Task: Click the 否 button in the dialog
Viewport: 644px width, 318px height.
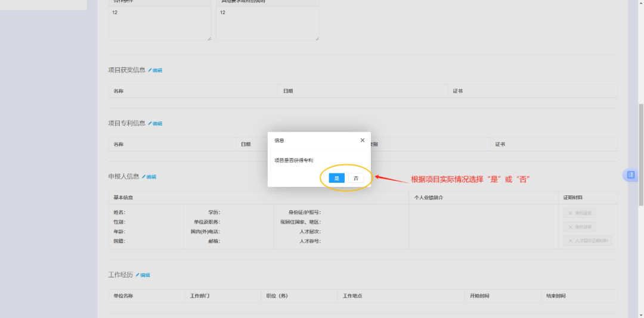Action: pos(356,178)
